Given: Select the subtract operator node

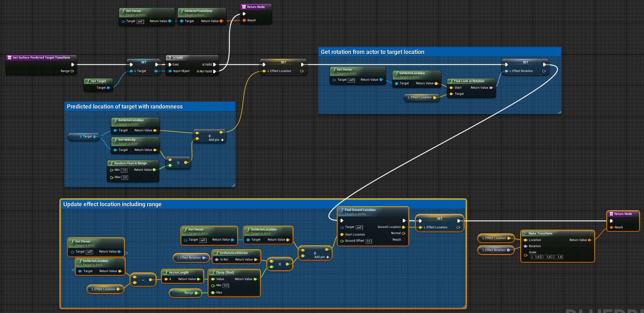Looking at the screenshot, I should click(x=143, y=280).
